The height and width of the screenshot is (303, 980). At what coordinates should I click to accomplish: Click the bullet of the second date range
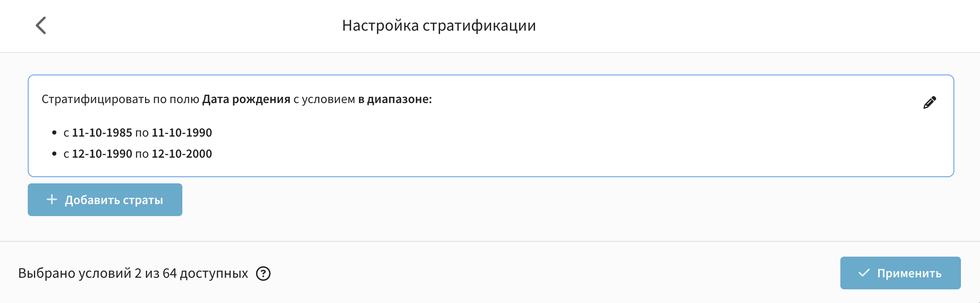tap(54, 154)
